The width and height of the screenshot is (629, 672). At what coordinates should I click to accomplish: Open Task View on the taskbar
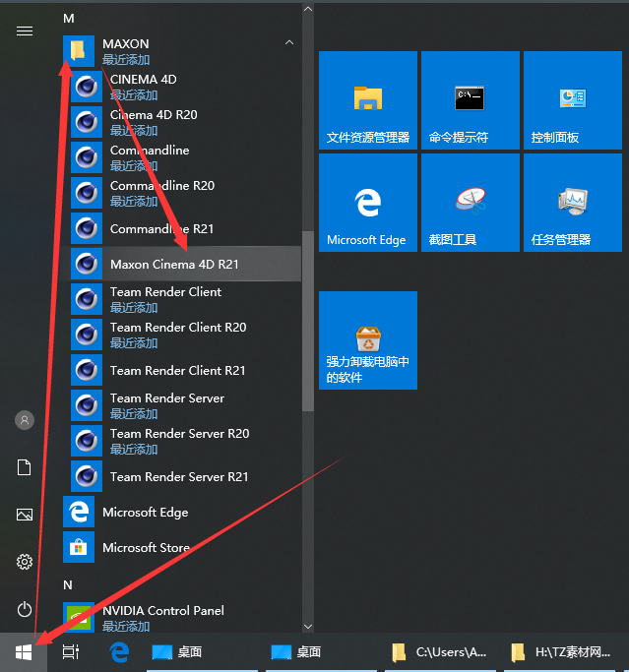(71, 652)
